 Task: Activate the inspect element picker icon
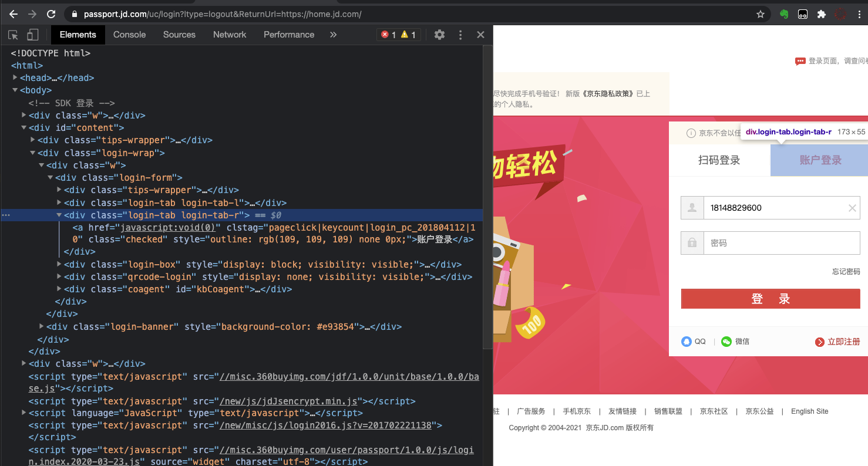[13, 35]
